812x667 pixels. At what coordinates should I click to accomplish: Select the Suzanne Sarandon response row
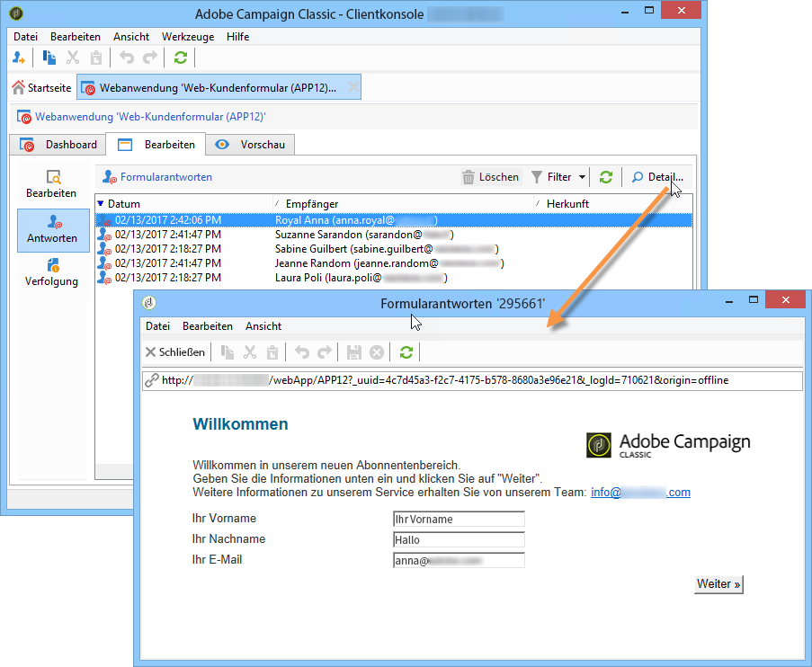point(394,235)
